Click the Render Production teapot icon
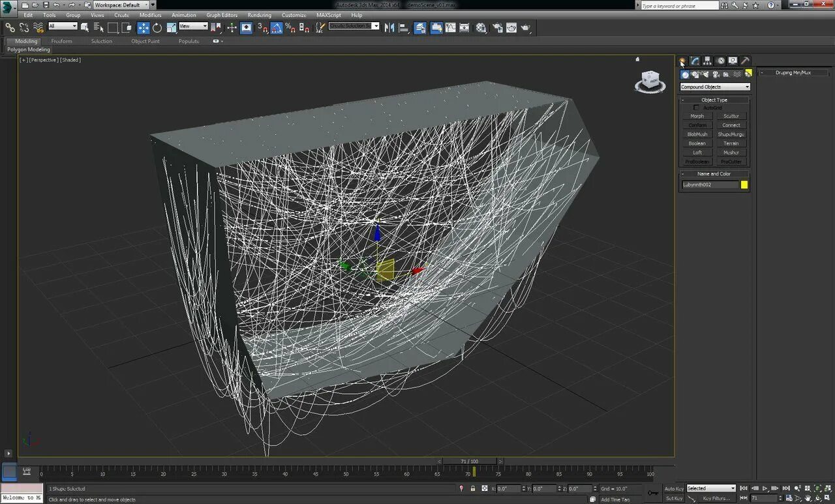835x504 pixels. coord(526,27)
